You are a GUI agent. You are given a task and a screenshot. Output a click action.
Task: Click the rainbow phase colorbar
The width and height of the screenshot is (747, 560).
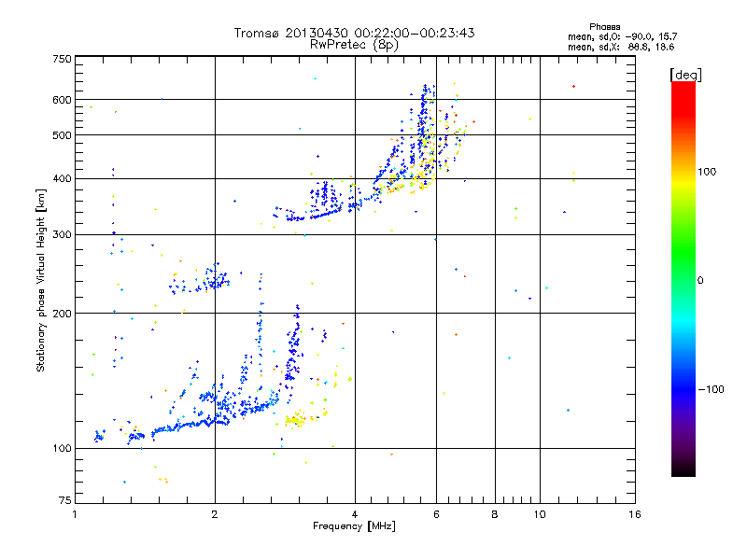click(x=684, y=279)
